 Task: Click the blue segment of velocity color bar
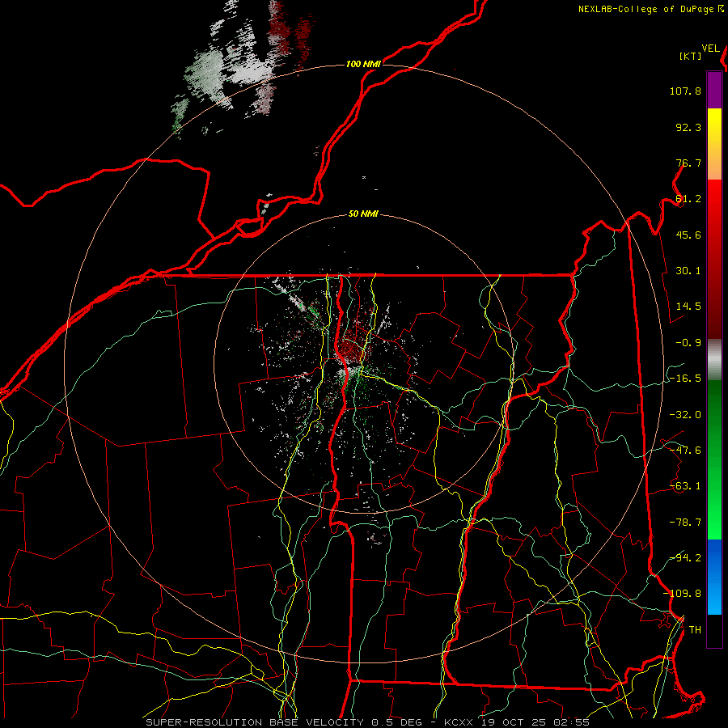[714, 577]
